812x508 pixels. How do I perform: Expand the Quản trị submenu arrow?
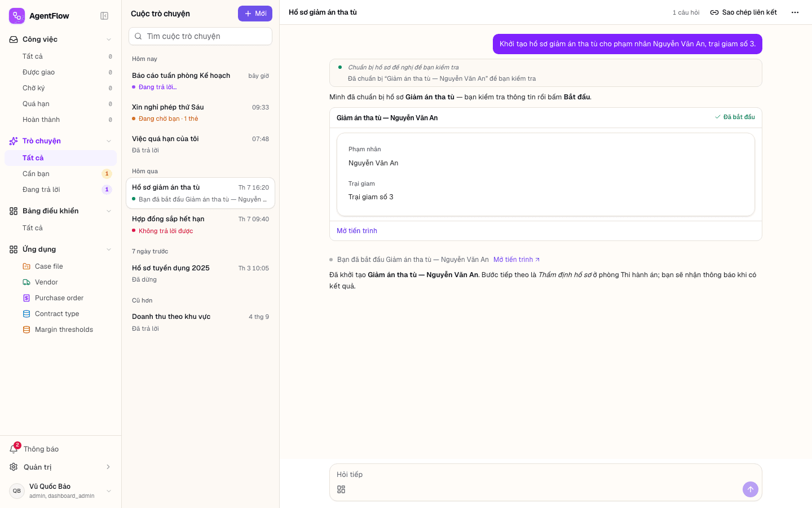[x=108, y=467]
